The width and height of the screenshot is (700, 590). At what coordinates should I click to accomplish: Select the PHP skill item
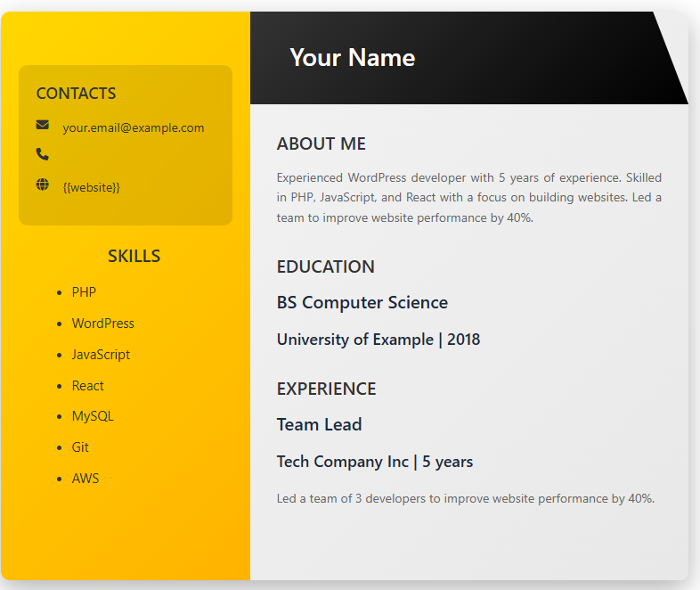[x=84, y=292]
